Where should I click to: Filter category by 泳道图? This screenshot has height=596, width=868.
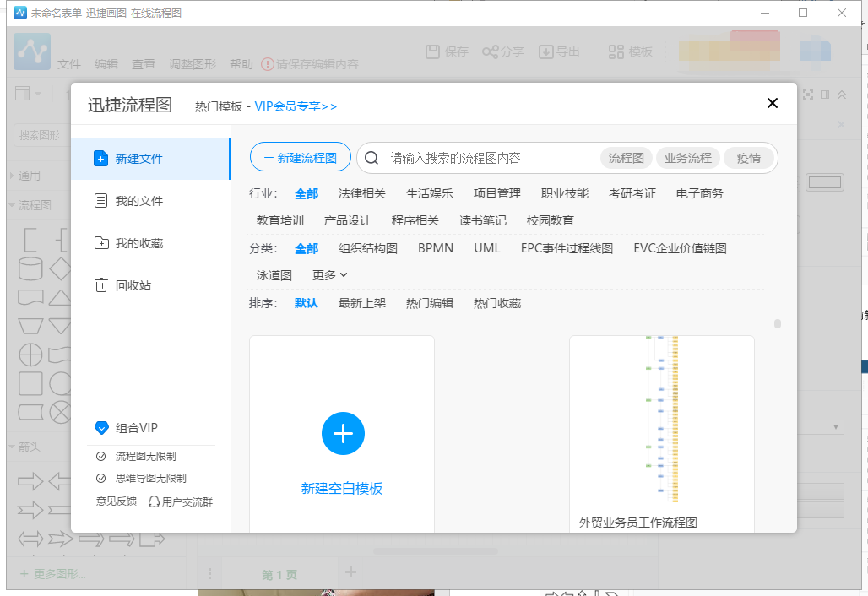pos(274,275)
